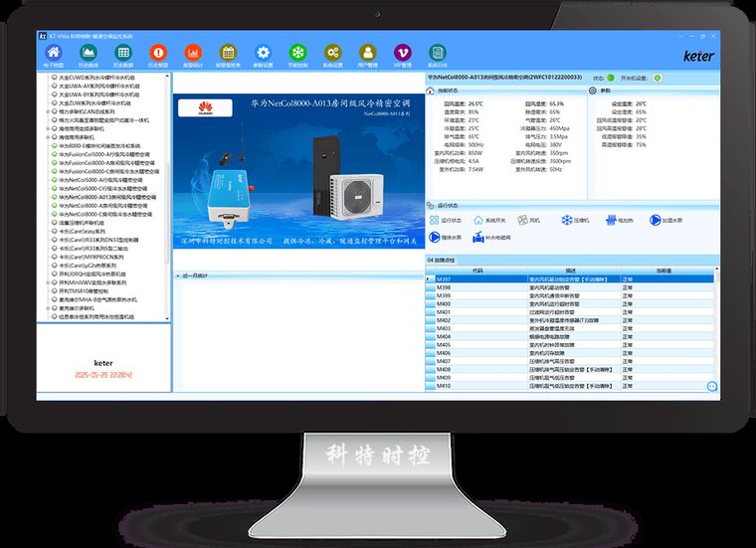Image resolution: width=756 pixels, height=548 pixels.
Task: Click the 描述 column header
Action: 571,271
